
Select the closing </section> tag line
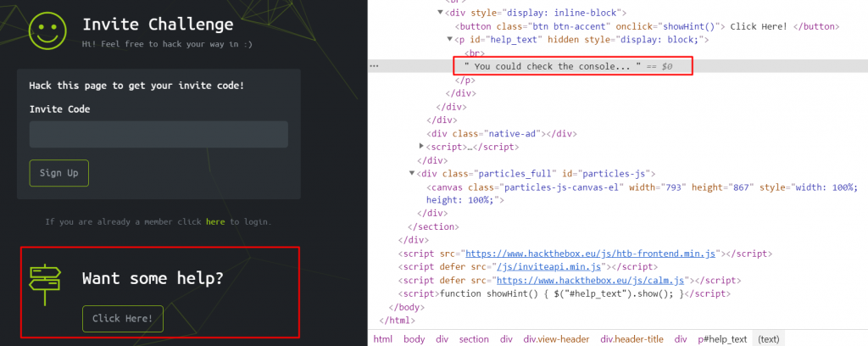434,226
